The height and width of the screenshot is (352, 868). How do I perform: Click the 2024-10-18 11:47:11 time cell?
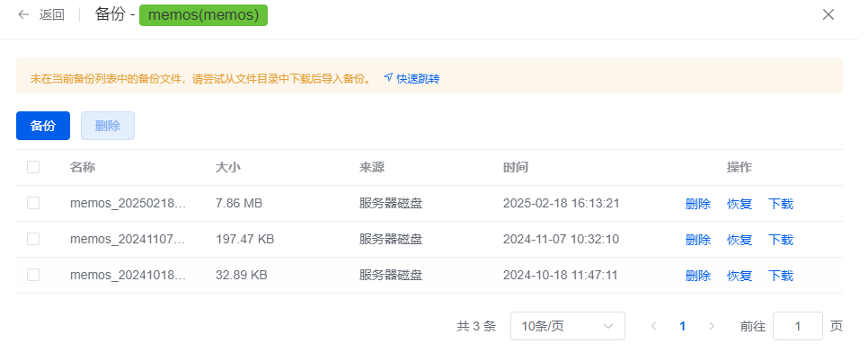tap(560, 276)
